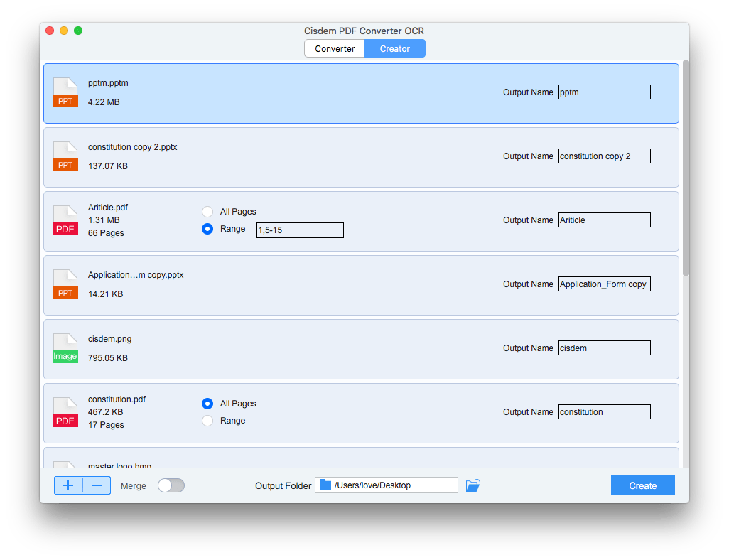Click the Image icon for cisdem.png
The height and width of the screenshot is (560, 729).
click(65, 348)
